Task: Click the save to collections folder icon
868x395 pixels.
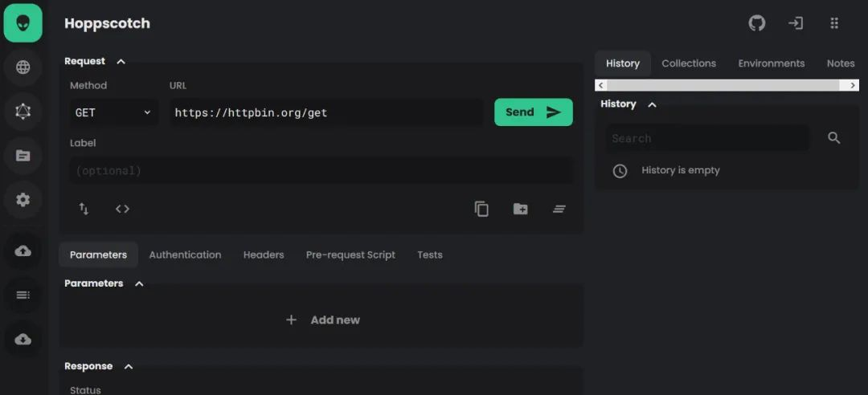Action: 521,209
